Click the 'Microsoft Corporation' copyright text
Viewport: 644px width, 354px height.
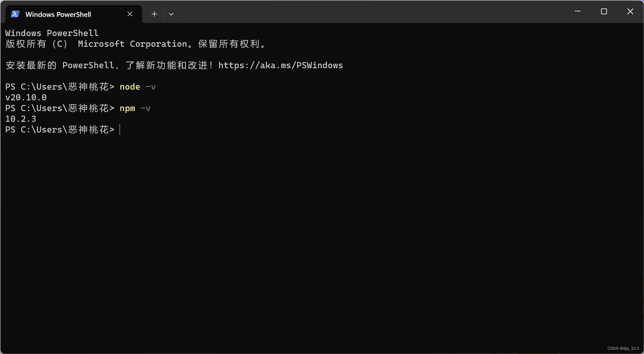[133, 44]
